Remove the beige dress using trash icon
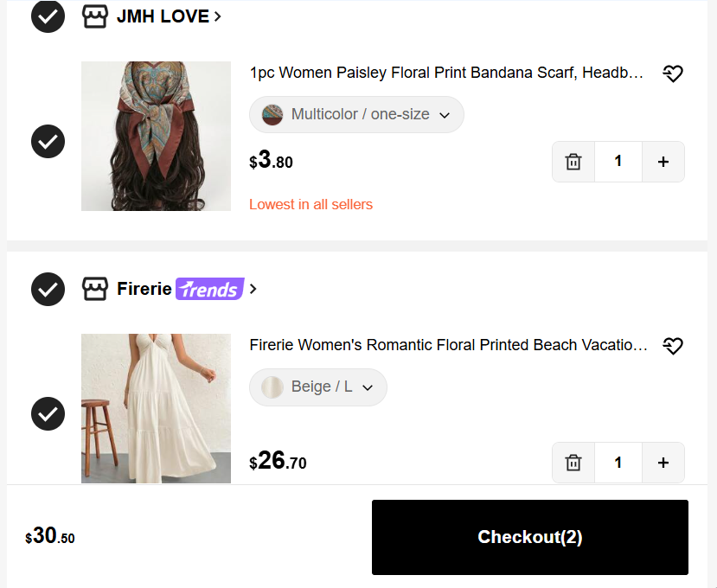The width and height of the screenshot is (717, 588). 573,463
